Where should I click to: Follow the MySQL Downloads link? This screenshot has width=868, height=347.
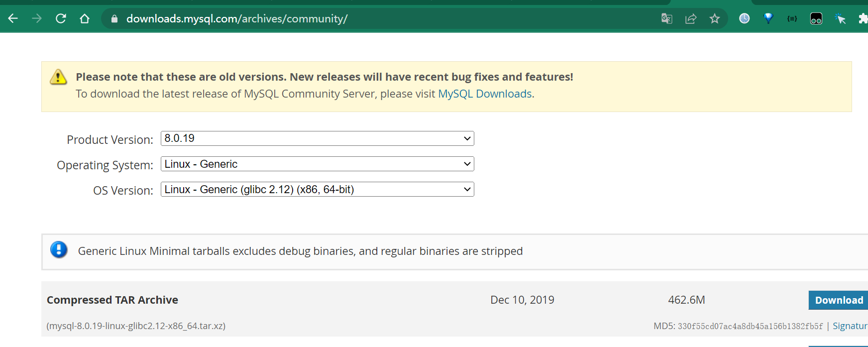pyautogui.click(x=485, y=94)
